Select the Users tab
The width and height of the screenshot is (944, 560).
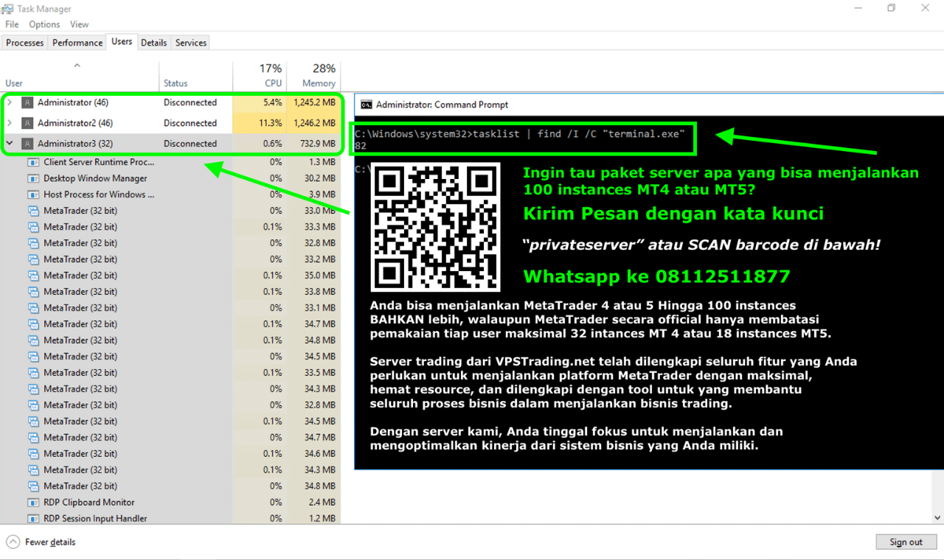pos(122,42)
